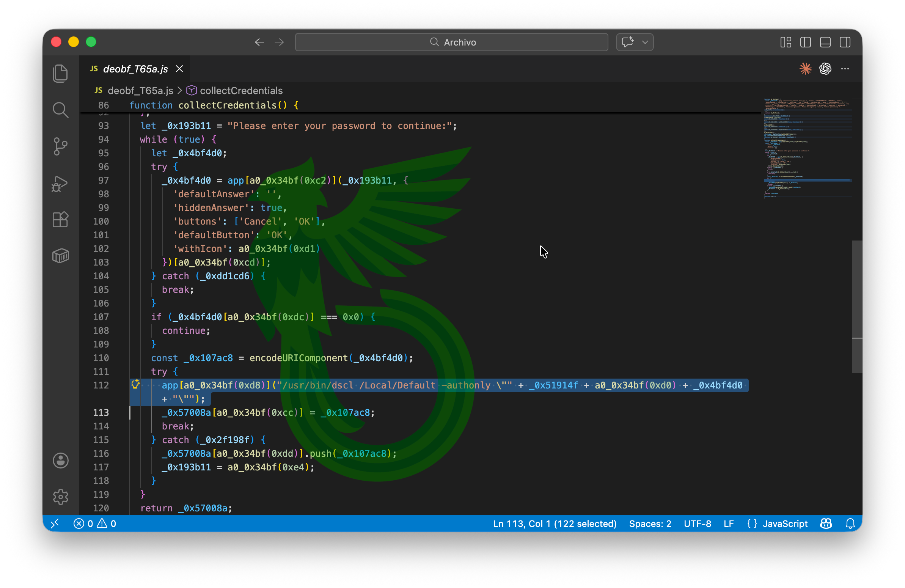
Task: Open the Source Control view
Action: click(60, 146)
